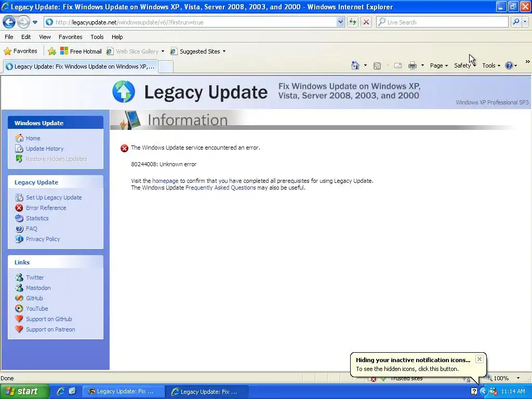Open the FAQ sidebar link
Image resolution: width=532 pixels, height=399 pixels.
pos(31,229)
